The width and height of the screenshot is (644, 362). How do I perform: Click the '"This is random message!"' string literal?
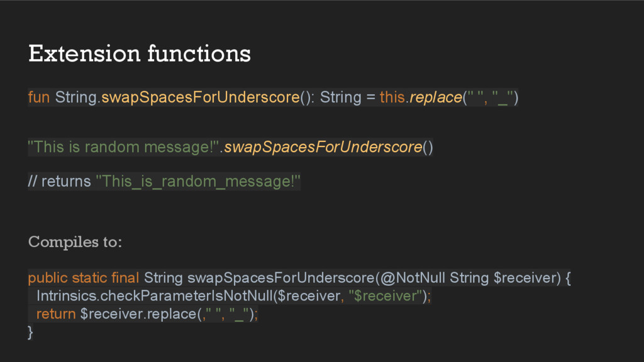point(123,147)
